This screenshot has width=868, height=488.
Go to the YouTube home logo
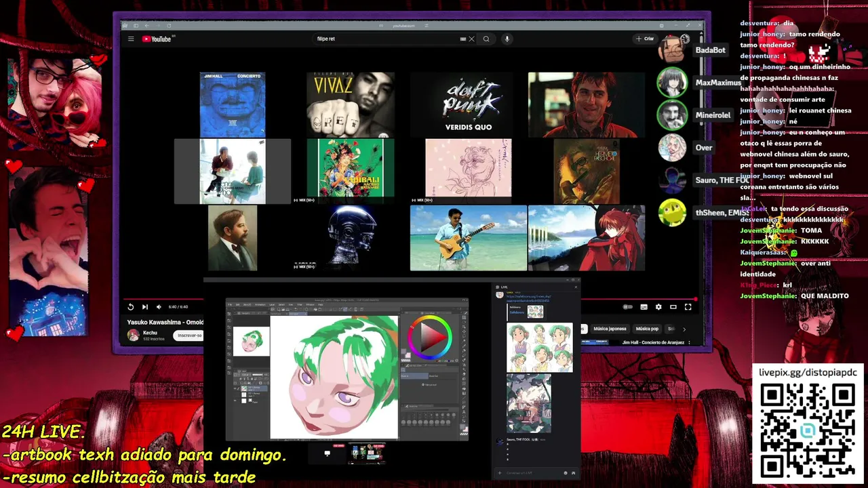(x=157, y=39)
